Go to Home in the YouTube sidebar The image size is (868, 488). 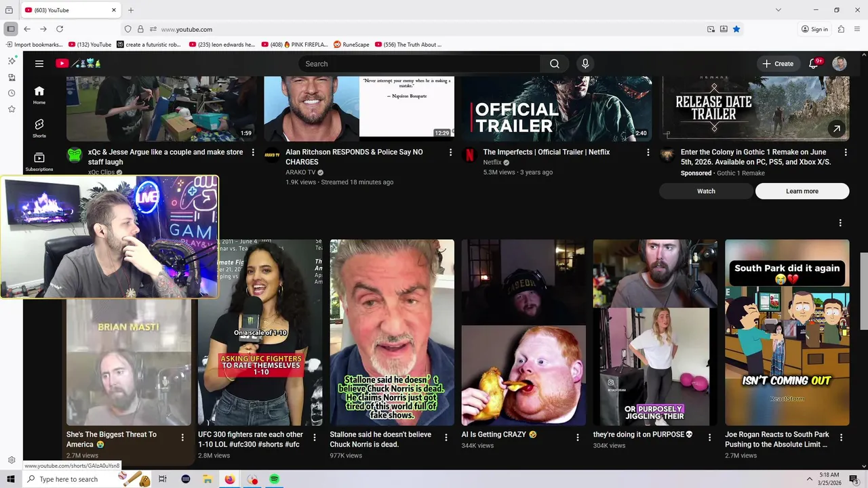point(39,95)
